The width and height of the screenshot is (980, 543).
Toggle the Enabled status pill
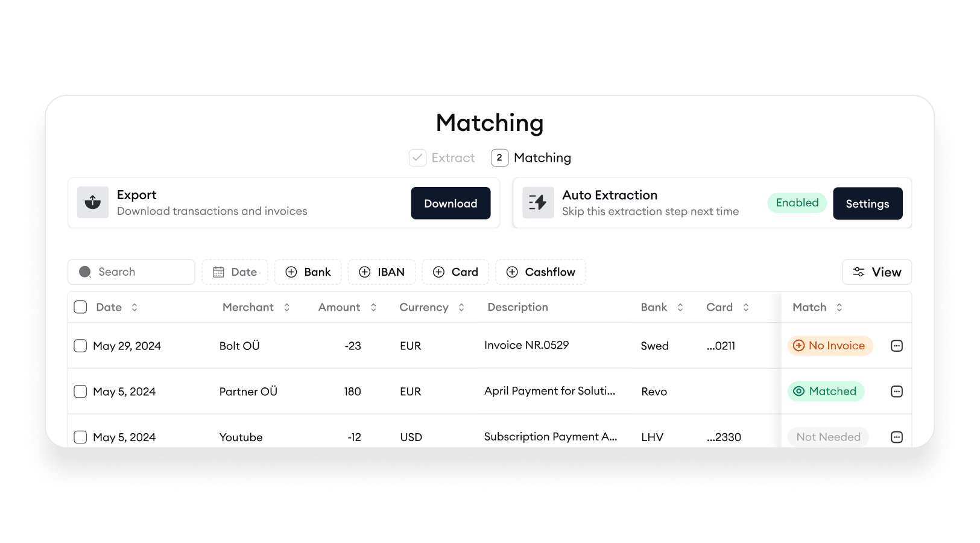(x=797, y=203)
